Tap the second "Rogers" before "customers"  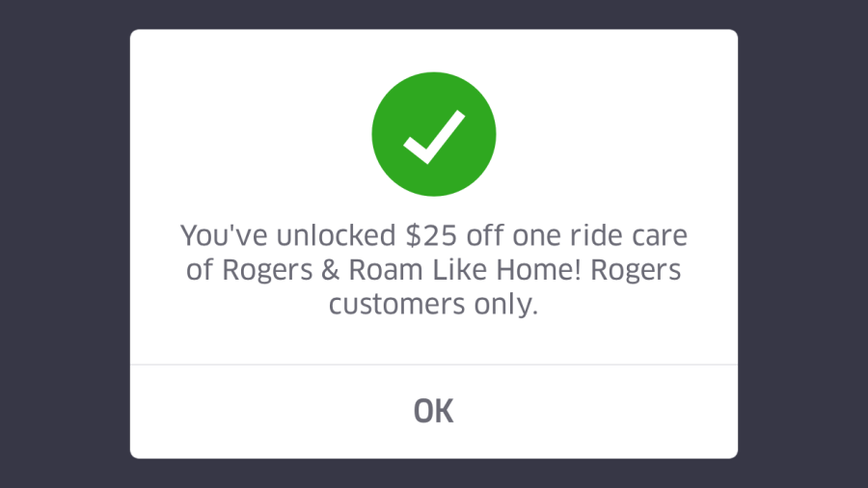tap(636, 271)
